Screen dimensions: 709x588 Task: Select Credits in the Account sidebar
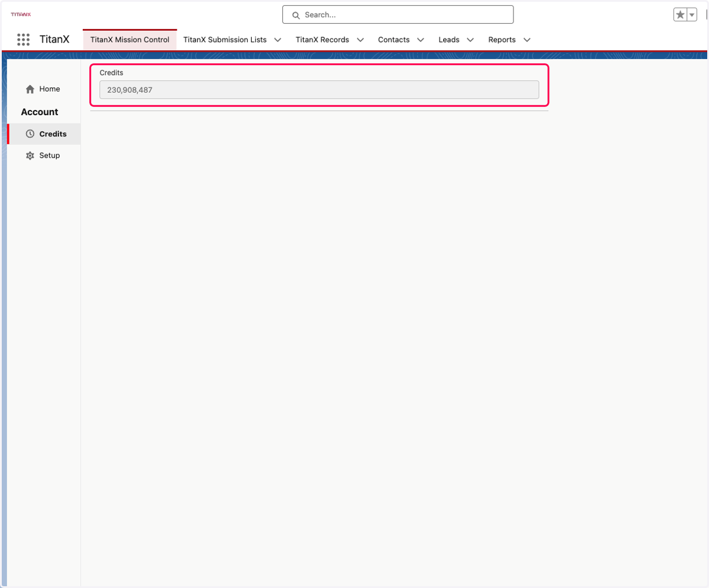[44, 134]
